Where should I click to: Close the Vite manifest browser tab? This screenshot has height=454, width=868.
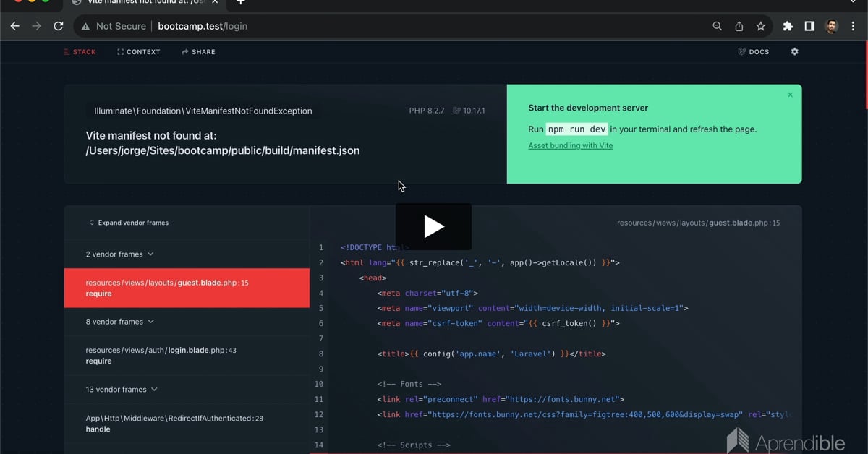pyautogui.click(x=215, y=2)
